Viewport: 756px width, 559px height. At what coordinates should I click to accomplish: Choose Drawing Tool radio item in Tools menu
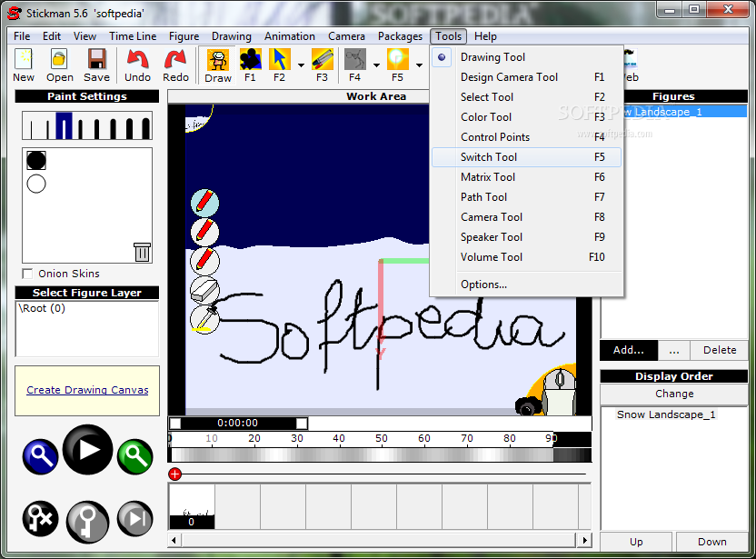coord(526,57)
